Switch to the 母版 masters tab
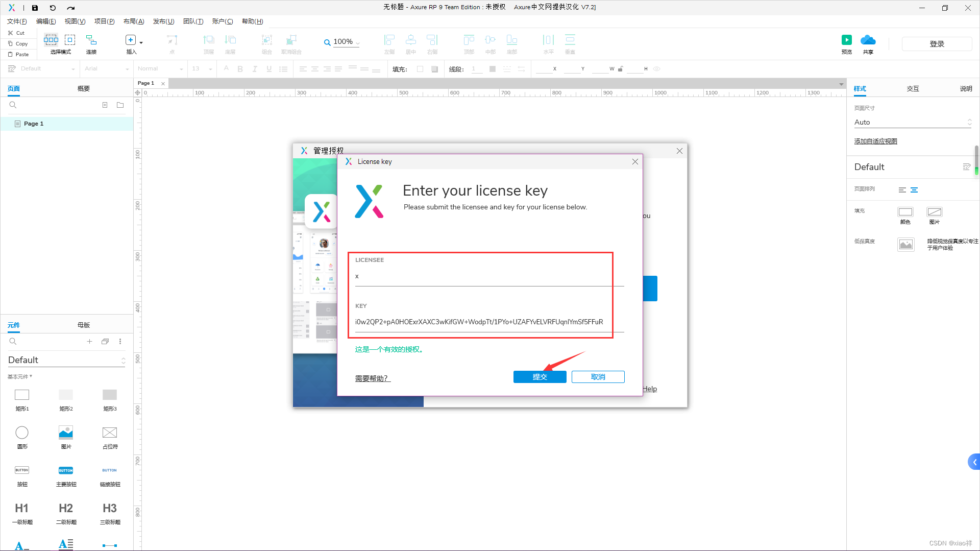This screenshot has height=551, width=980. [x=84, y=325]
